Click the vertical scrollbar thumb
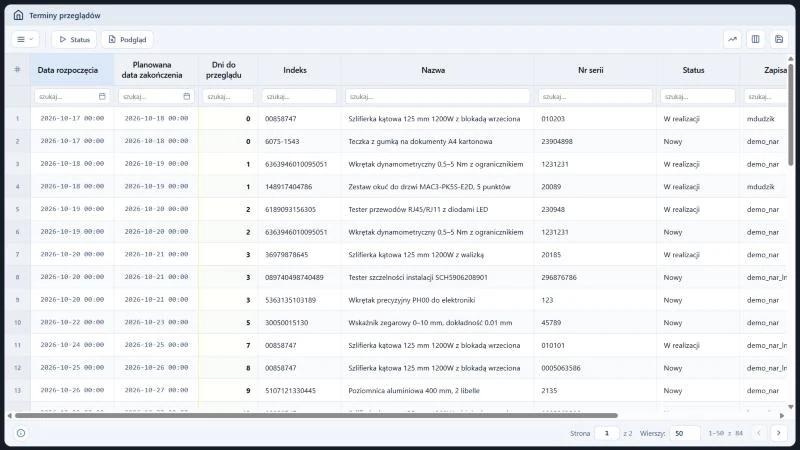800x450 pixels. pos(791,114)
